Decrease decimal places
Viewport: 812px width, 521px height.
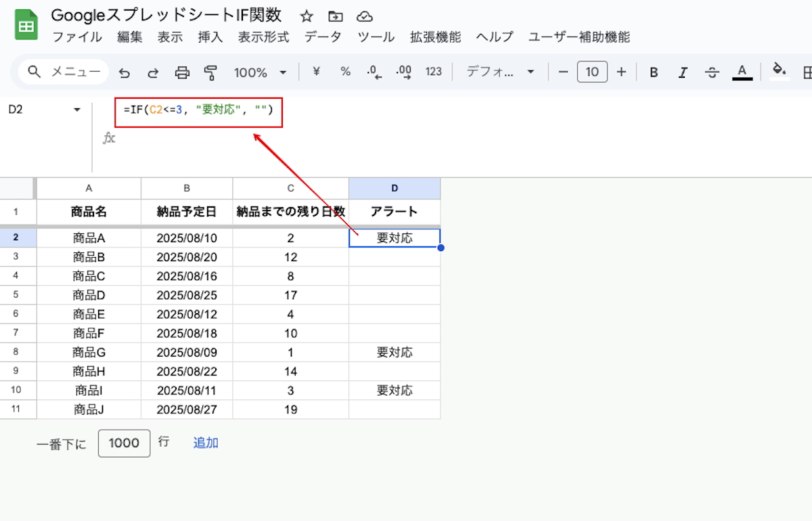(x=374, y=72)
